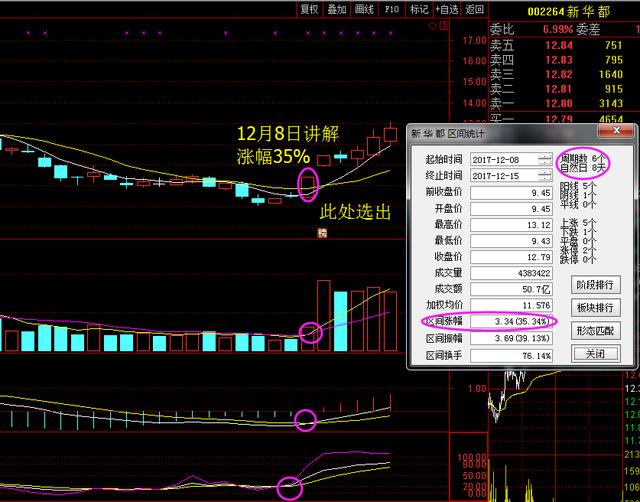Open 板块排行 sector ranking
Image resolution: width=640 pixels, height=502 pixels.
coord(596,306)
